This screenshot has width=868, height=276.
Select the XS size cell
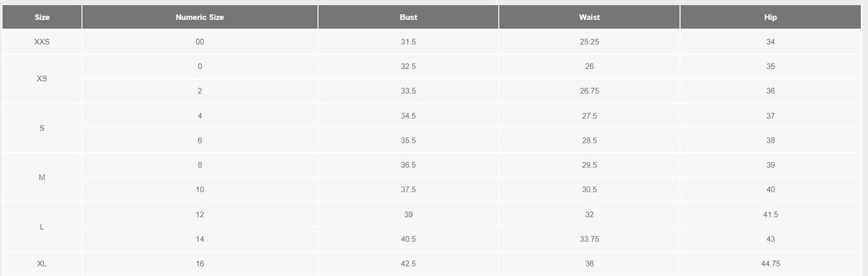point(42,79)
